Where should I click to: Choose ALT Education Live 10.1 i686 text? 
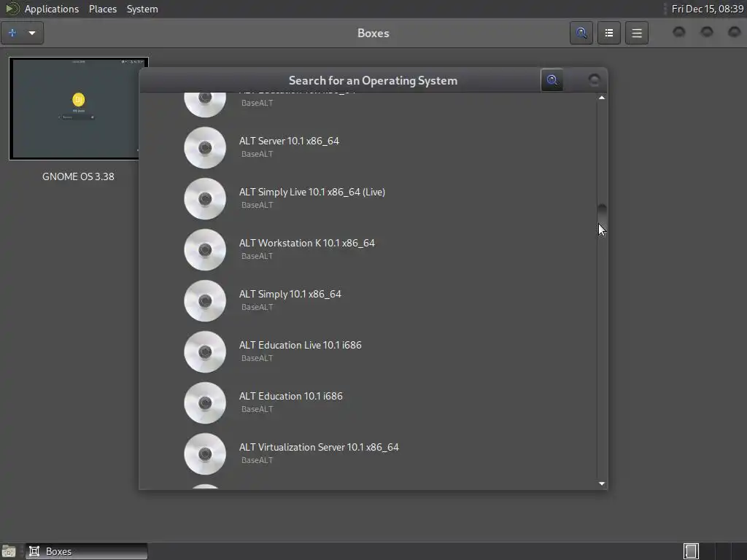coord(300,345)
